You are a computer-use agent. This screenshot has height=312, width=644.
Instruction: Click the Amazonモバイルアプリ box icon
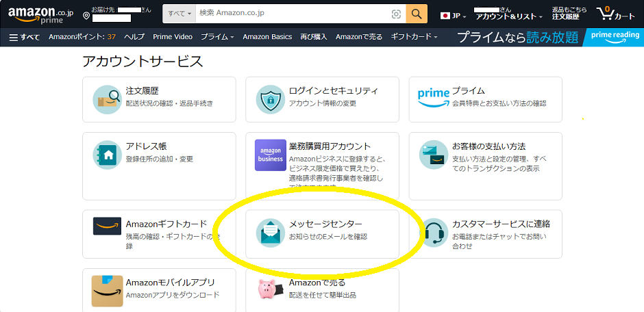click(x=107, y=291)
